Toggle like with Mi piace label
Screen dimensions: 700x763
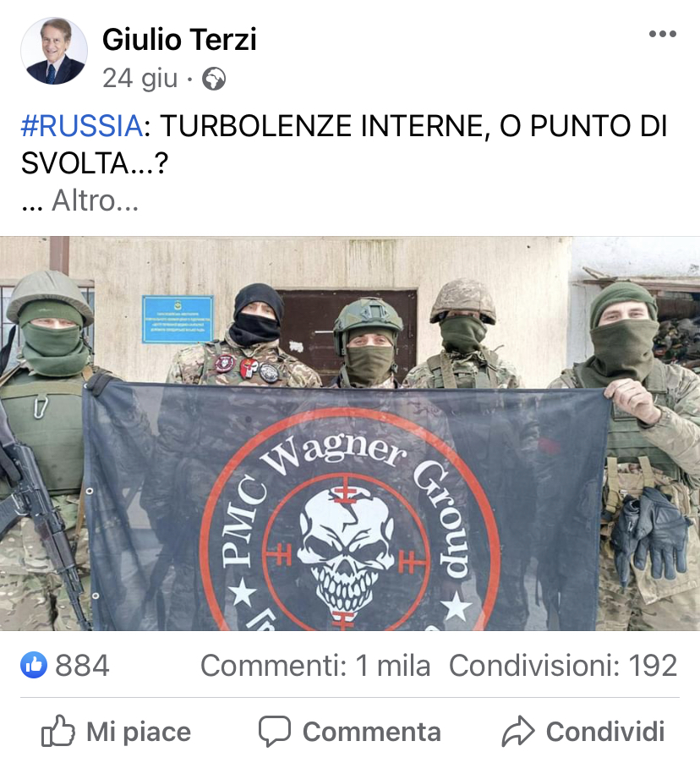(x=139, y=732)
